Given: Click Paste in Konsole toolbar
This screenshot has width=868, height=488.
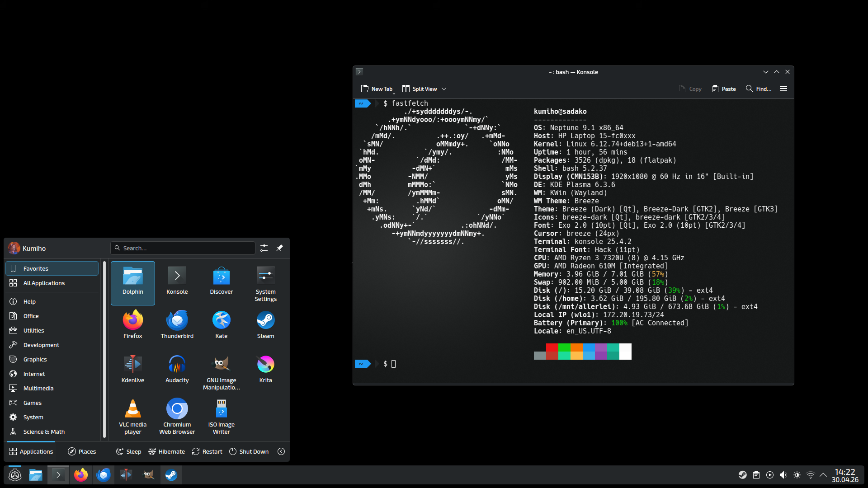Looking at the screenshot, I should click(724, 89).
